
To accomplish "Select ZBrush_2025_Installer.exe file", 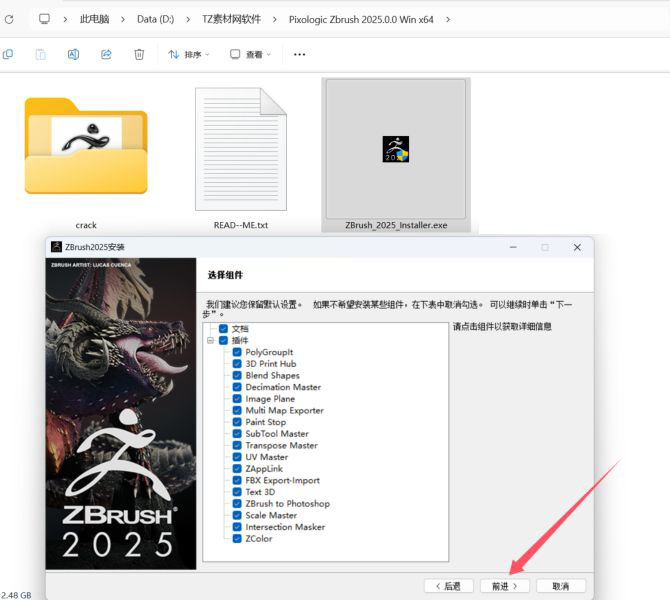I will coord(396,155).
